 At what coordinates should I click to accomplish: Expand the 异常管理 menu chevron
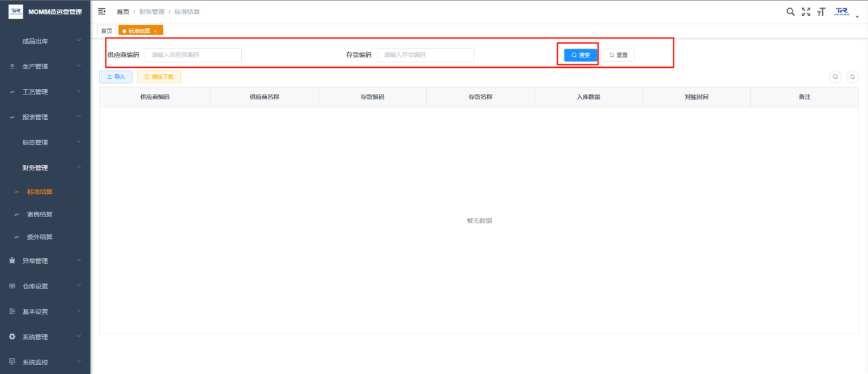coord(79,261)
